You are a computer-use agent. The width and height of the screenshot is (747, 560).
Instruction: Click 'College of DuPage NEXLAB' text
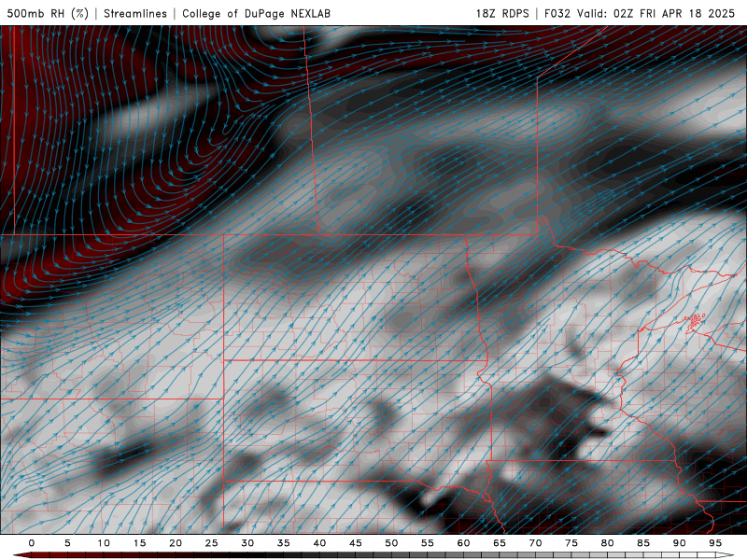click(256, 13)
